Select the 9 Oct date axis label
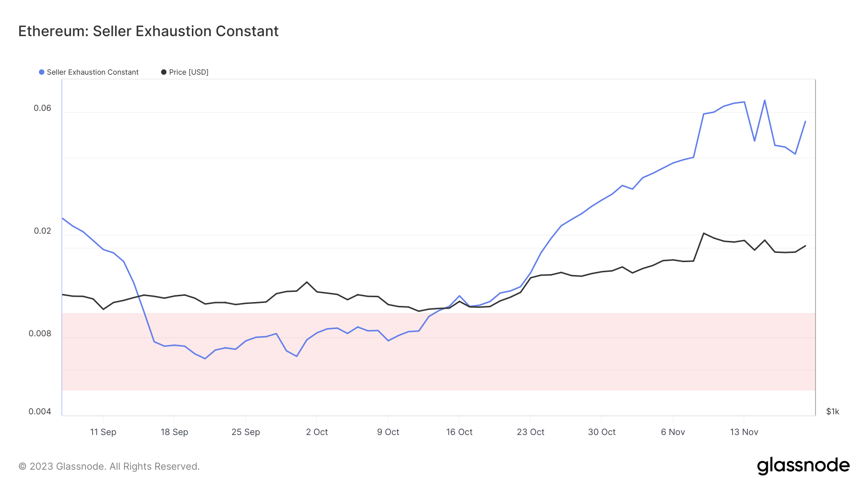The height and width of the screenshot is (488, 868). [x=388, y=432]
